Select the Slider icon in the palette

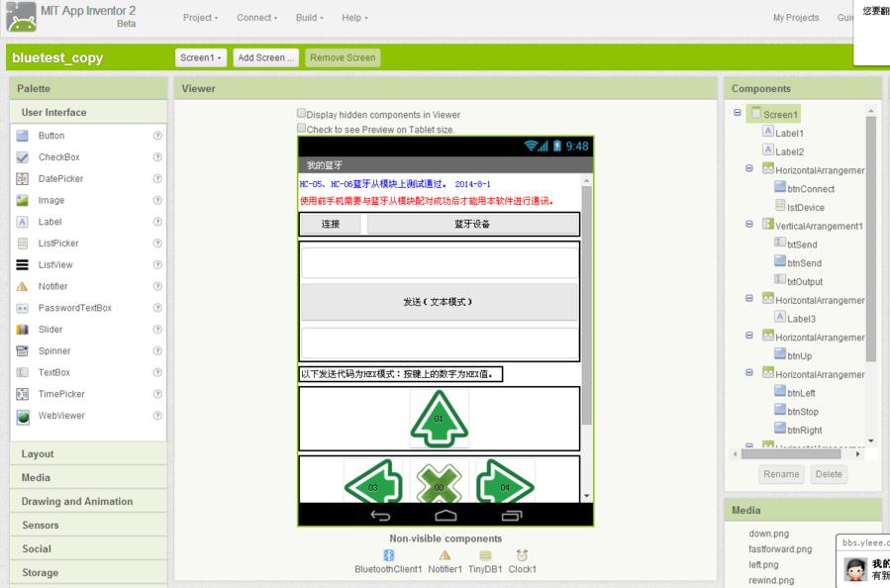pos(23,330)
